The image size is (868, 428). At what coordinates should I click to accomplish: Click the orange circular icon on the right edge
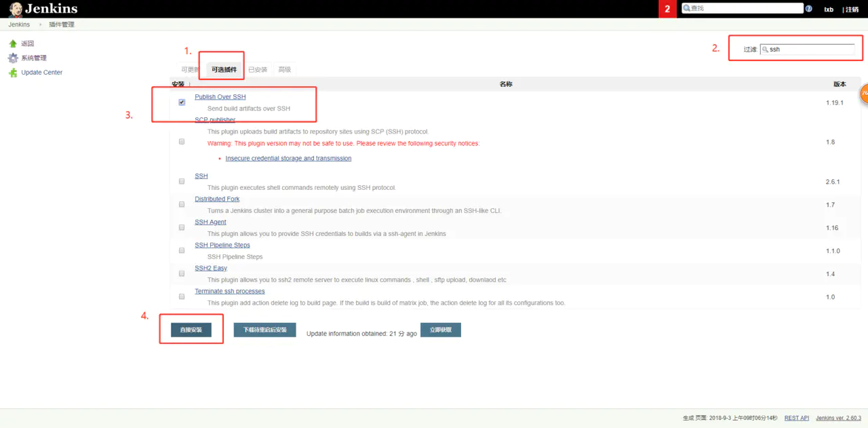click(865, 95)
